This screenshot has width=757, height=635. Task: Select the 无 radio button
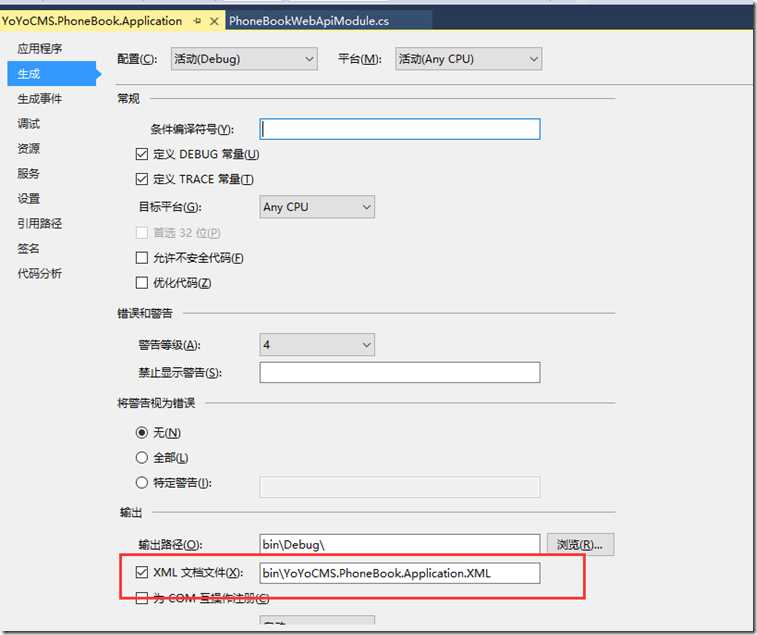[141, 433]
